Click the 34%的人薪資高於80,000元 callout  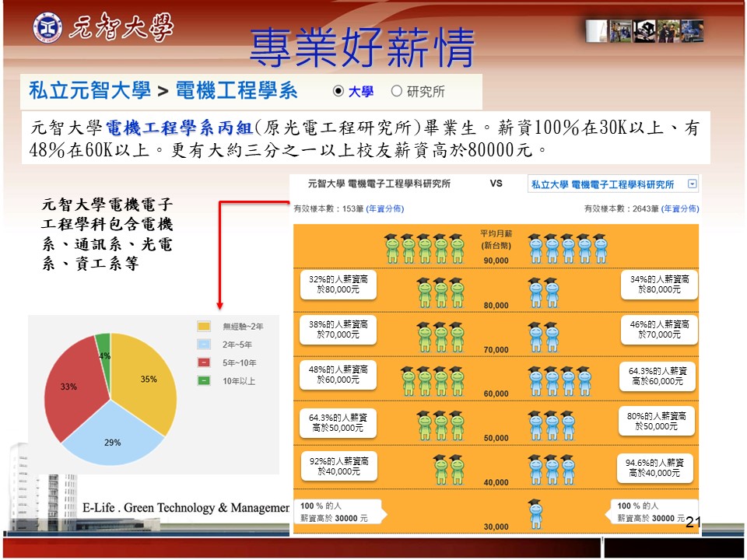point(659,285)
